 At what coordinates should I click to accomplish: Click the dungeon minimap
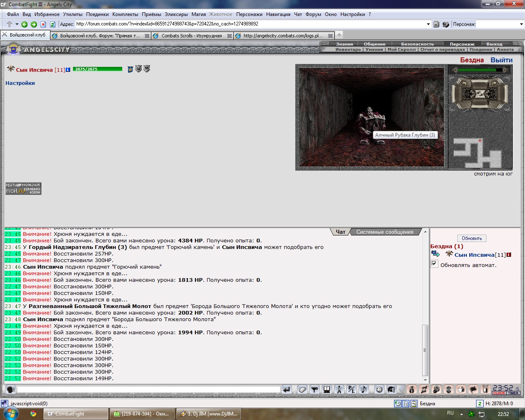[477, 153]
